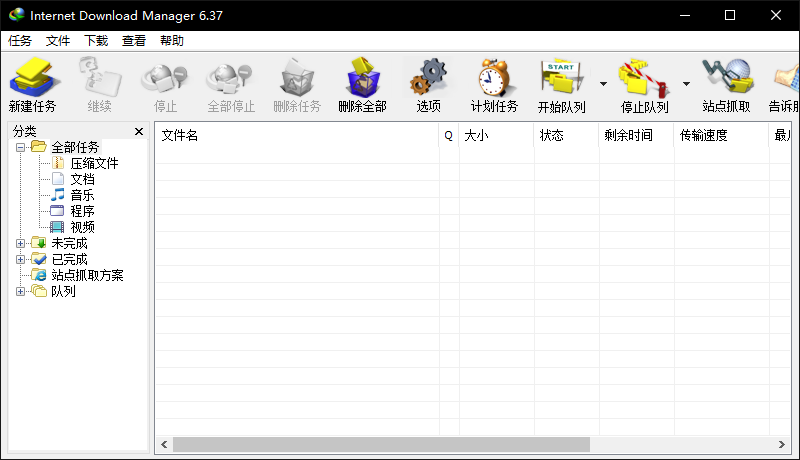
Task: Expand the 未完成 tree node
Action: (x=20, y=243)
